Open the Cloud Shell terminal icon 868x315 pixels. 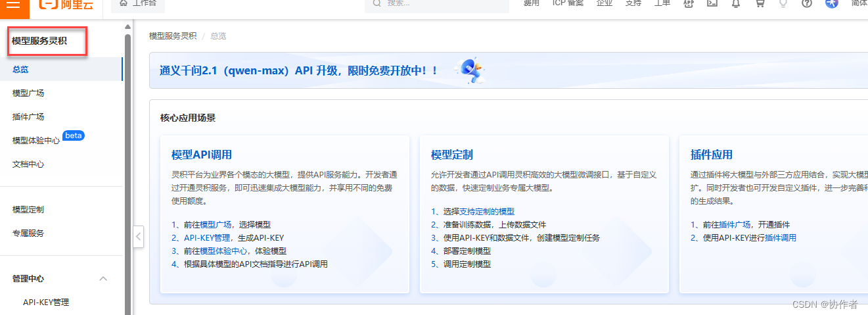(712, 3)
